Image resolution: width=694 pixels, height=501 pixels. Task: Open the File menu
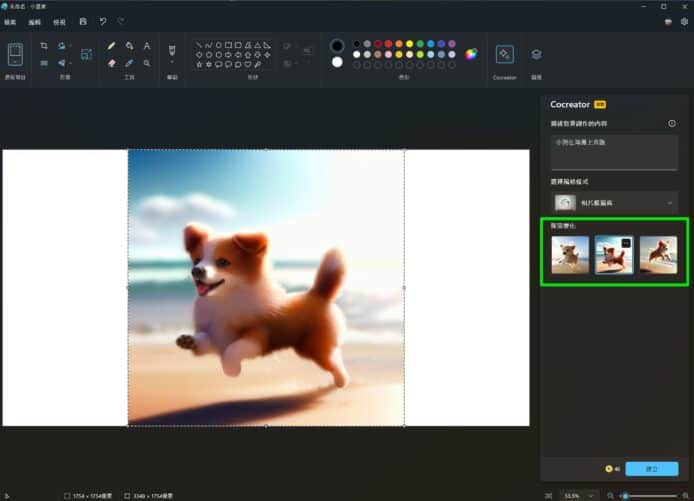[x=11, y=21]
